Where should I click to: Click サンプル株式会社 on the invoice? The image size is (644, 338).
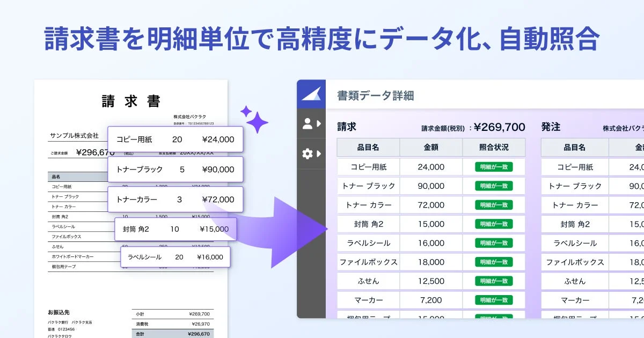tap(74, 135)
